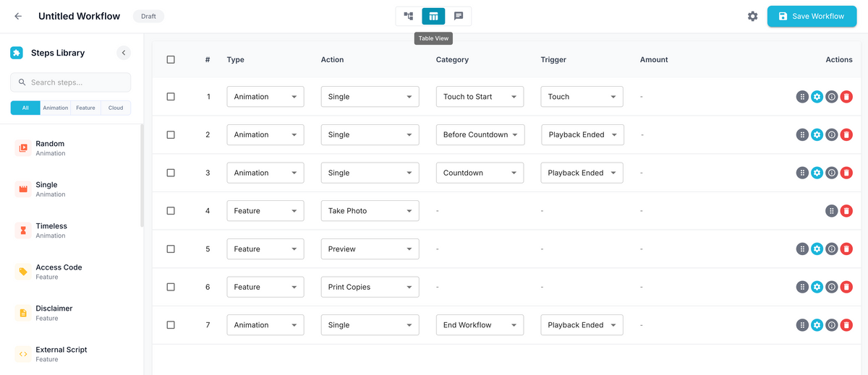Click the Steps Library puzzle icon
The width and height of the screenshot is (868, 375).
17,53
